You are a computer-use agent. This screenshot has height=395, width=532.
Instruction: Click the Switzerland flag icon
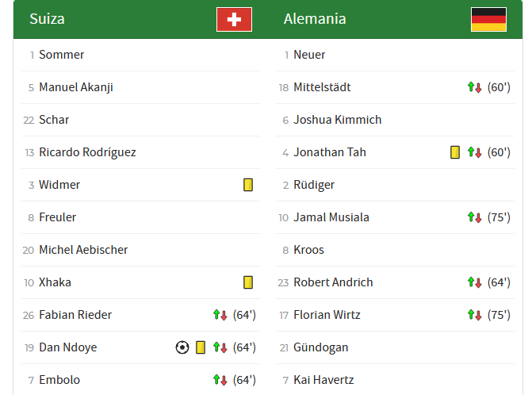(234, 19)
